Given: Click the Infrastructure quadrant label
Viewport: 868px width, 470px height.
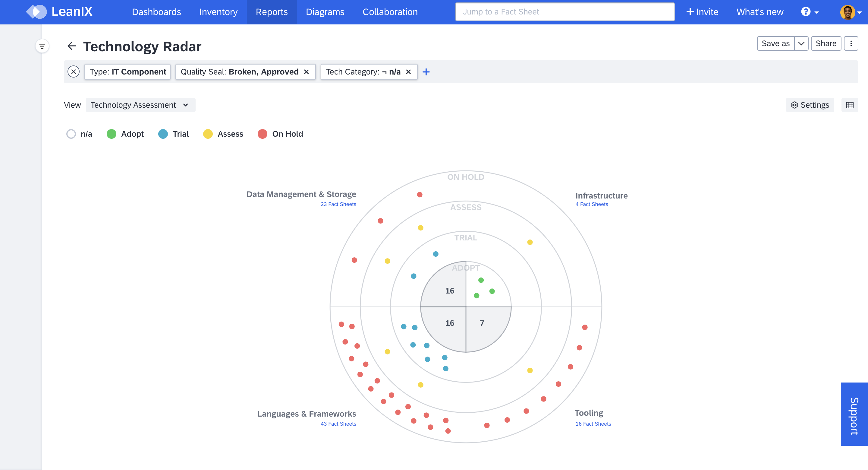Looking at the screenshot, I should [602, 195].
